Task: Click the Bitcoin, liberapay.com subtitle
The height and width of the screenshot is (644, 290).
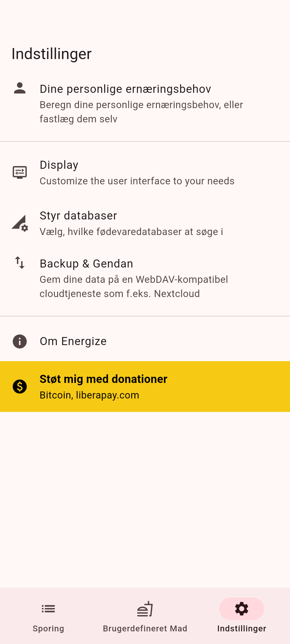Action: (x=89, y=395)
